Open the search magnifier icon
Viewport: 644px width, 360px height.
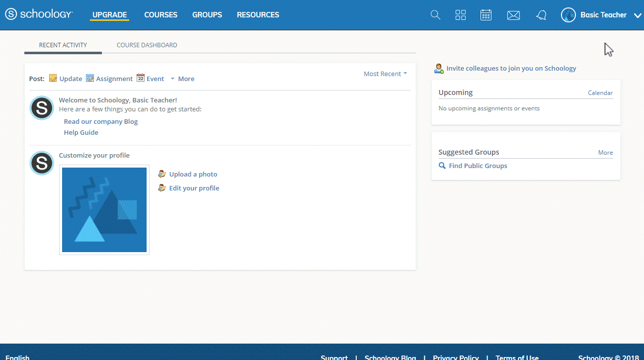pos(435,15)
